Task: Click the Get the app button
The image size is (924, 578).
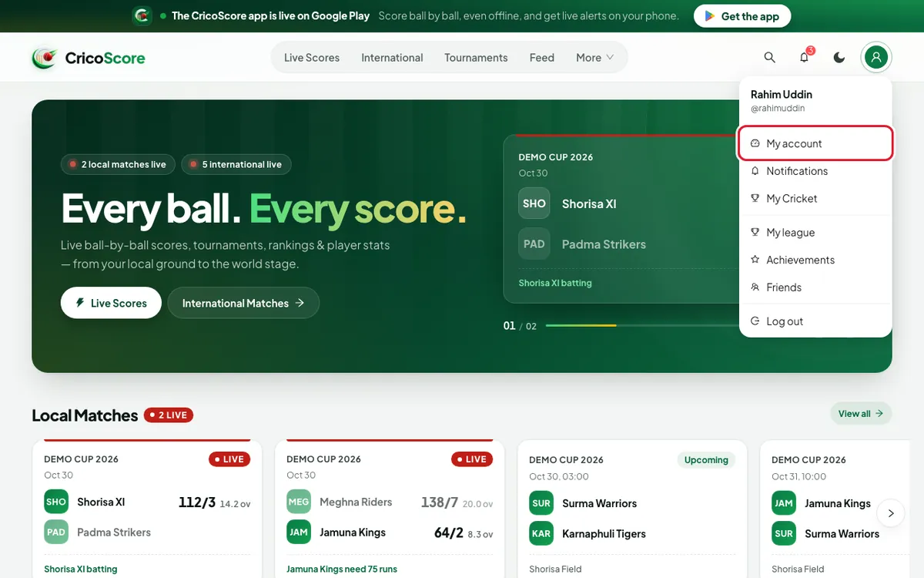Action: point(742,16)
